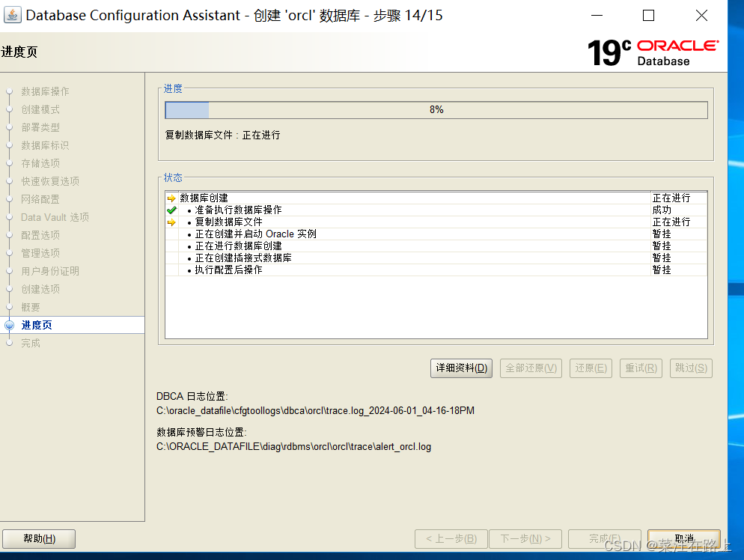Click the Oracle 19c Database logo
The image size is (744, 560).
653,52
